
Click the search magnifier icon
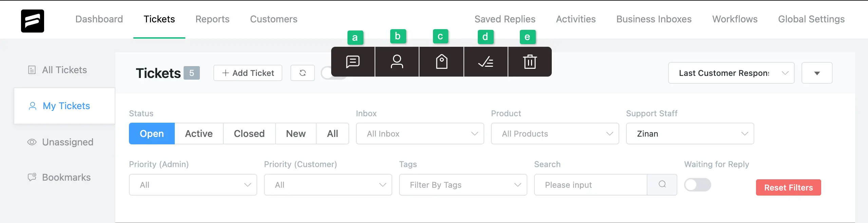coord(662,184)
